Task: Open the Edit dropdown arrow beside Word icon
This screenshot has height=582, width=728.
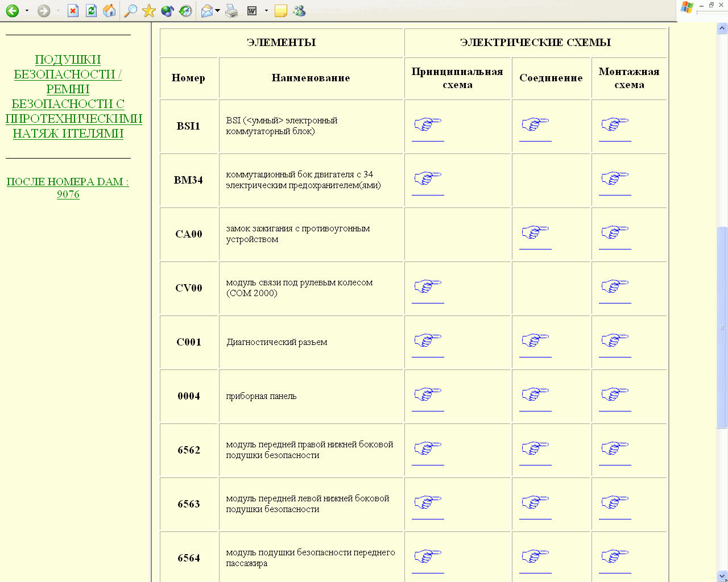Action: (x=266, y=11)
